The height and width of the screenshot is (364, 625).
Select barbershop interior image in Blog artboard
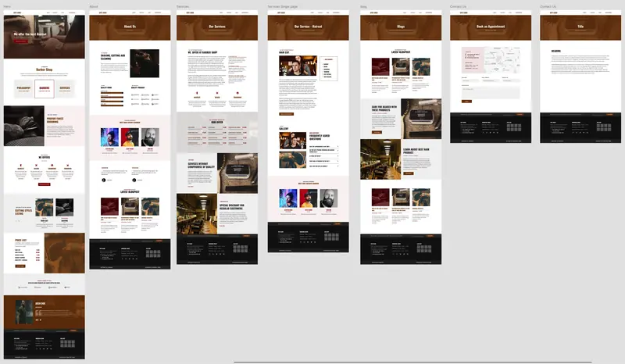click(380, 159)
